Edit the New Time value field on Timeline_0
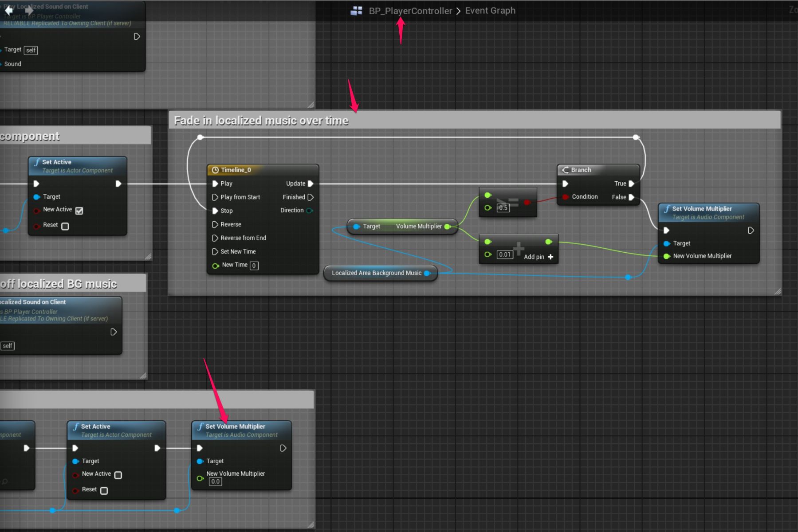The width and height of the screenshot is (798, 532). click(x=254, y=265)
